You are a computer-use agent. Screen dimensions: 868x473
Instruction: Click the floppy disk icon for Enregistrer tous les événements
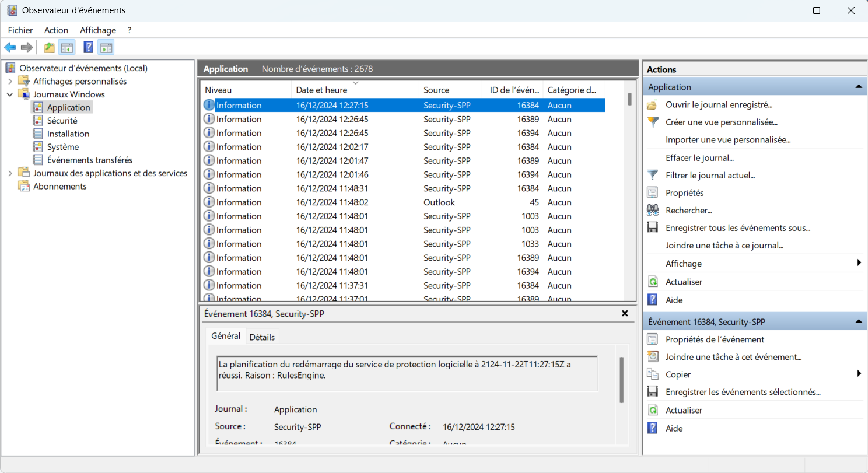[653, 228]
